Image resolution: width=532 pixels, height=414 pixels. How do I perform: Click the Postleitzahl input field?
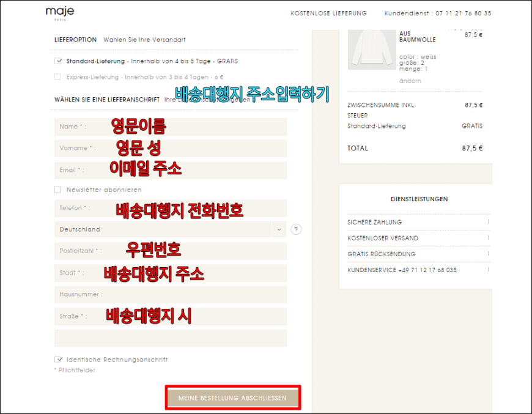pos(171,251)
